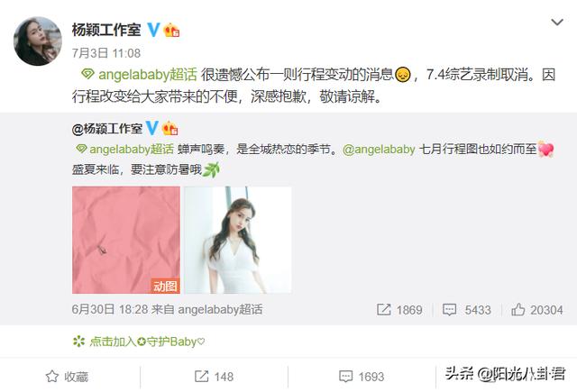Open the 杨颖工作室 account name at top

106,30
